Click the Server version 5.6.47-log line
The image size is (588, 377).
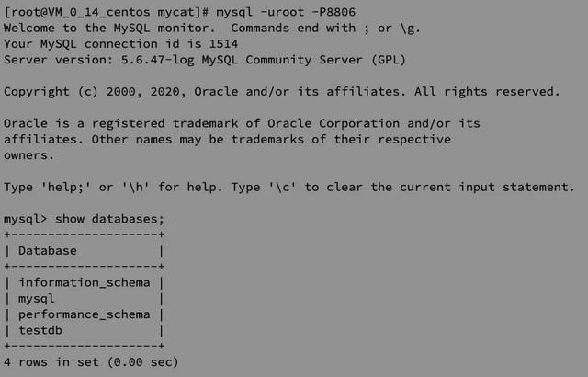205,60
